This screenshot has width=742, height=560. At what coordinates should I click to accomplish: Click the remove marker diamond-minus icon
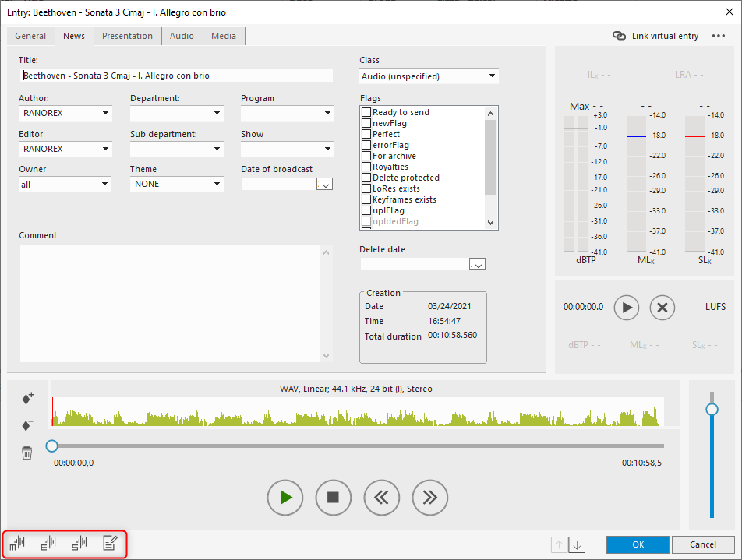click(x=27, y=425)
